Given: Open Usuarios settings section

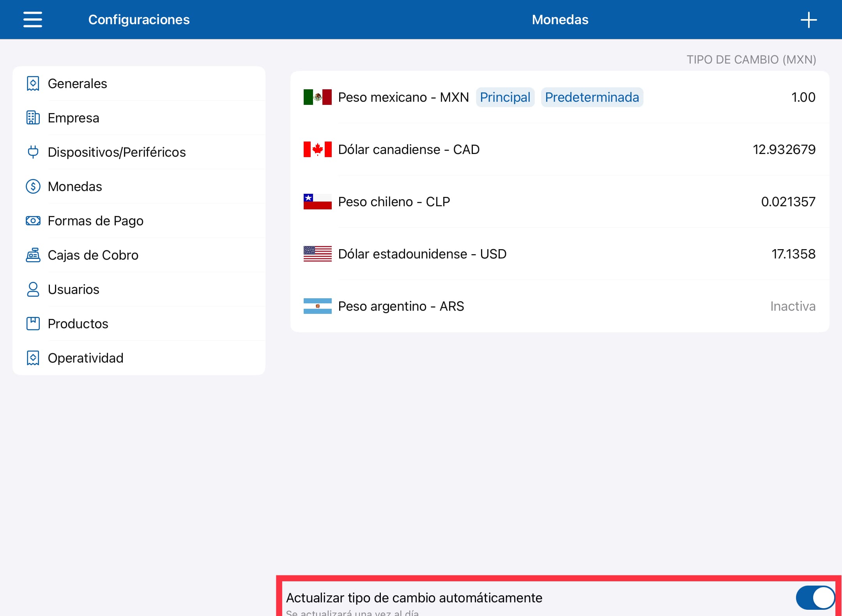Looking at the screenshot, I should coord(139,289).
